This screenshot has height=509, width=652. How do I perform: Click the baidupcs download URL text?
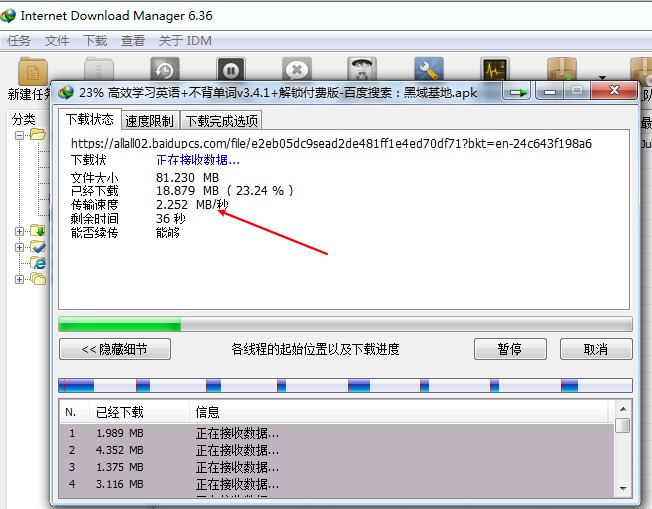point(331,143)
